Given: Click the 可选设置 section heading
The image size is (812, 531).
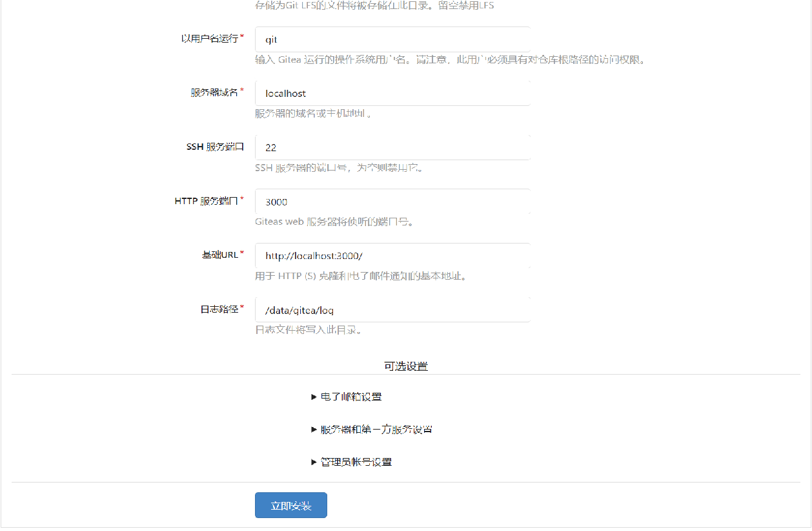Looking at the screenshot, I should pyautogui.click(x=406, y=366).
